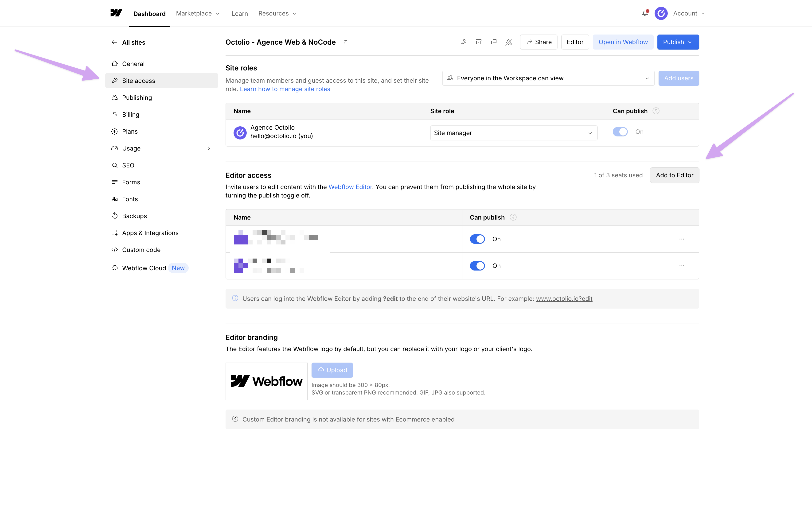812x507 pixels.
Task: Select Site access in sidebar
Action: (x=161, y=81)
